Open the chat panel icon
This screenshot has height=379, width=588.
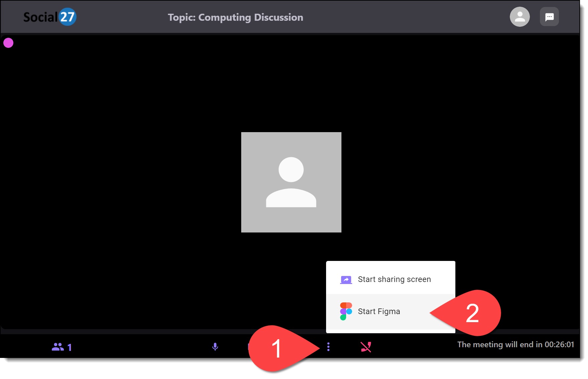pyautogui.click(x=549, y=17)
